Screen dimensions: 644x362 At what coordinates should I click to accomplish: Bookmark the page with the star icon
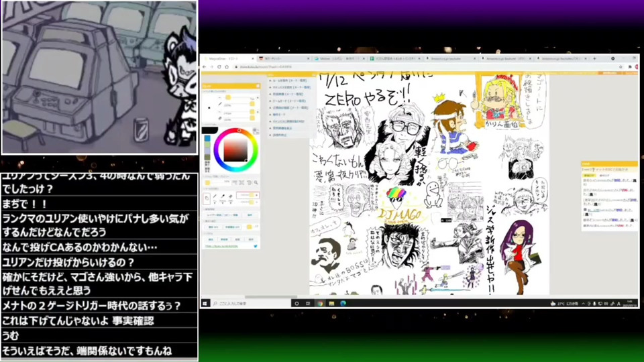621,67
